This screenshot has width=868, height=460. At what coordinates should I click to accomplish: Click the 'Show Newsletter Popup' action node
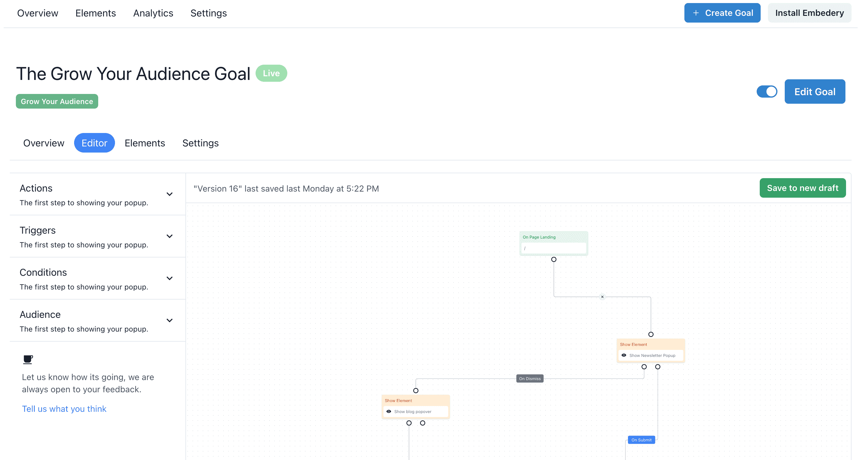coord(651,355)
